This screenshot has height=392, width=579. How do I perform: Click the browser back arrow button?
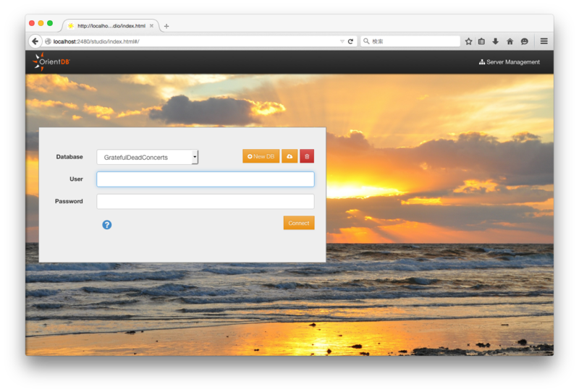pos(35,41)
